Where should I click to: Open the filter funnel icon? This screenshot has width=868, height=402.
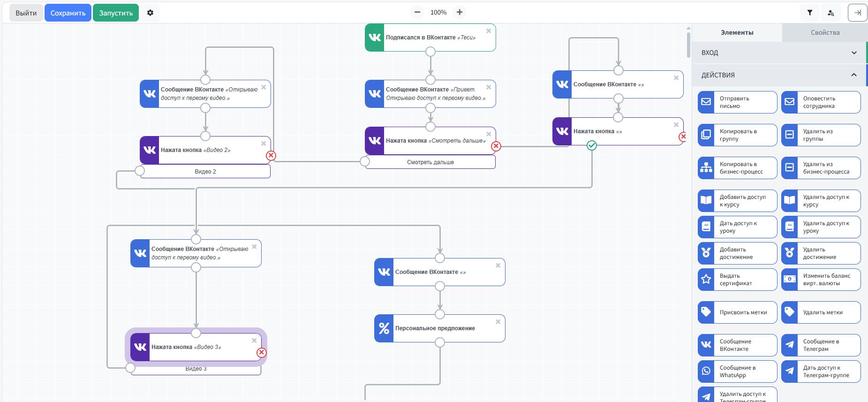(x=809, y=13)
